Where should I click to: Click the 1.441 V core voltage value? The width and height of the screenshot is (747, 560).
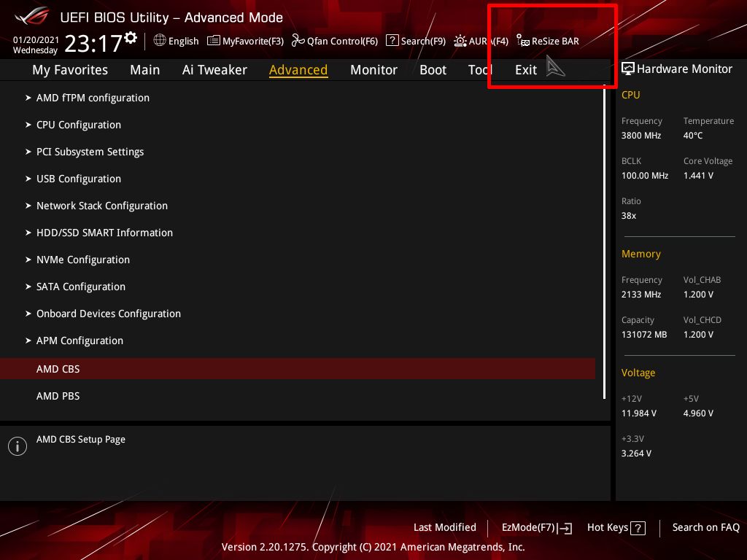pos(698,176)
